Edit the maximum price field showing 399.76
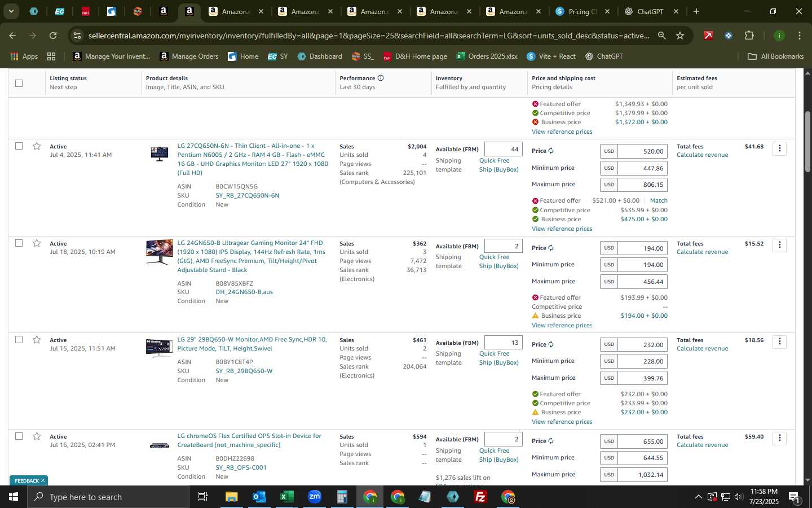The width and height of the screenshot is (812, 508). point(642,378)
